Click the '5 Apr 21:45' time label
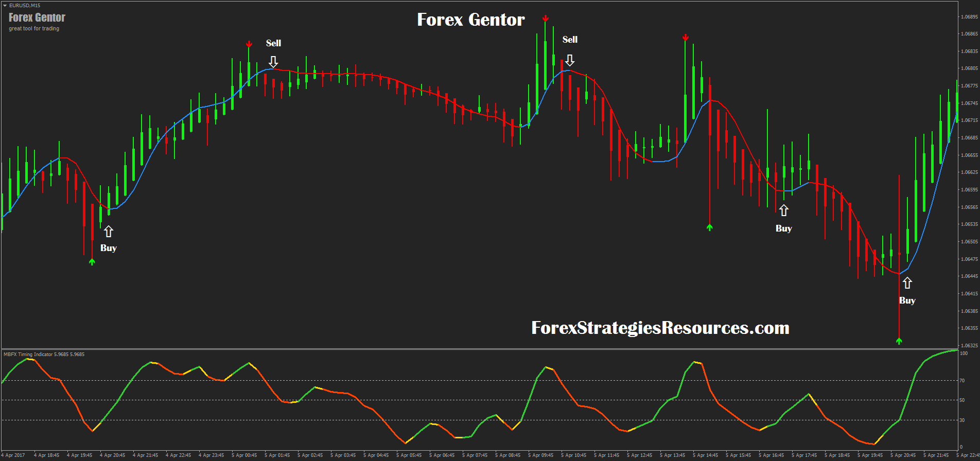This screenshot has width=980, height=461. pos(936,455)
